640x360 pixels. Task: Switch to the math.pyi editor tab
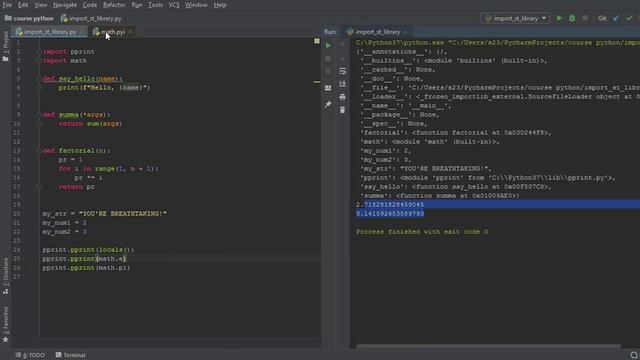109,32
